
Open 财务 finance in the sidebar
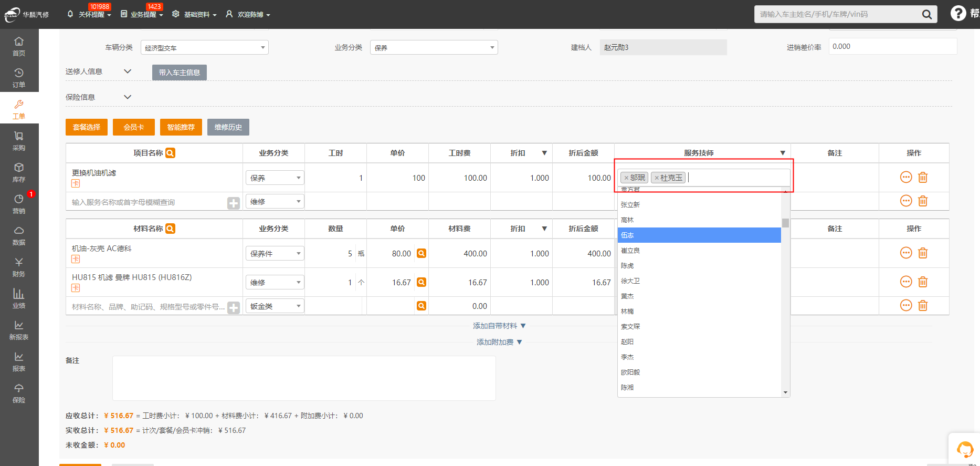[19, 267]
